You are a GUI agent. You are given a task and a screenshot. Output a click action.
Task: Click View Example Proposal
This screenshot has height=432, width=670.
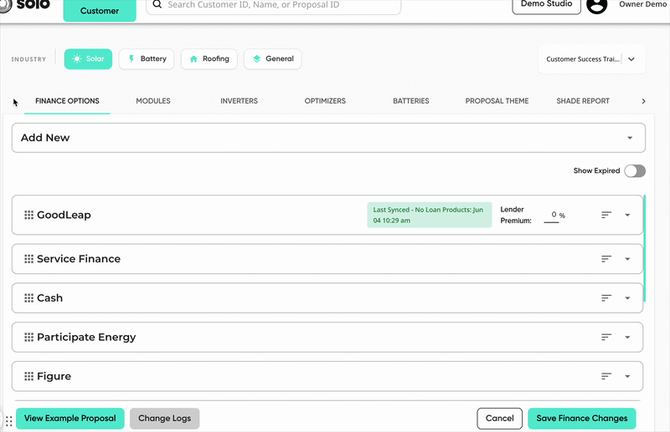pyautogui.click(x=70, y=418)
